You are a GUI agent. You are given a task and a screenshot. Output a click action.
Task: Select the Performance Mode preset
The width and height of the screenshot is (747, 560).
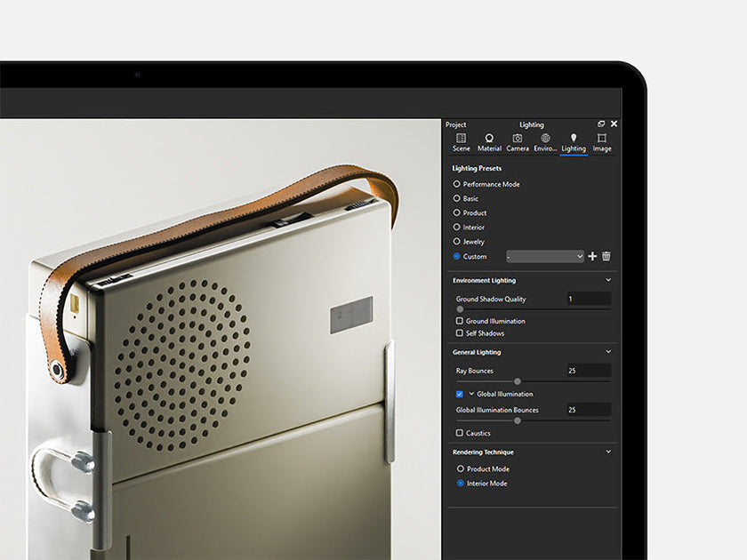click(x=456, y=184)
